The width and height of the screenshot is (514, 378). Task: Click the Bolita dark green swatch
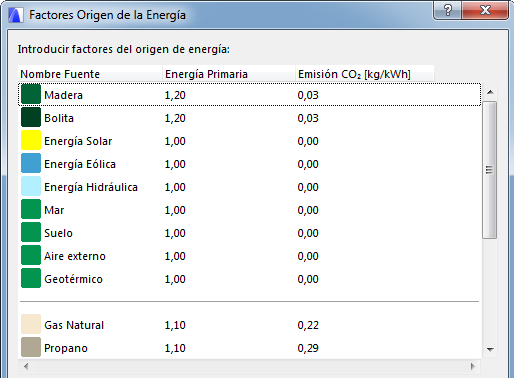point(31,117)
